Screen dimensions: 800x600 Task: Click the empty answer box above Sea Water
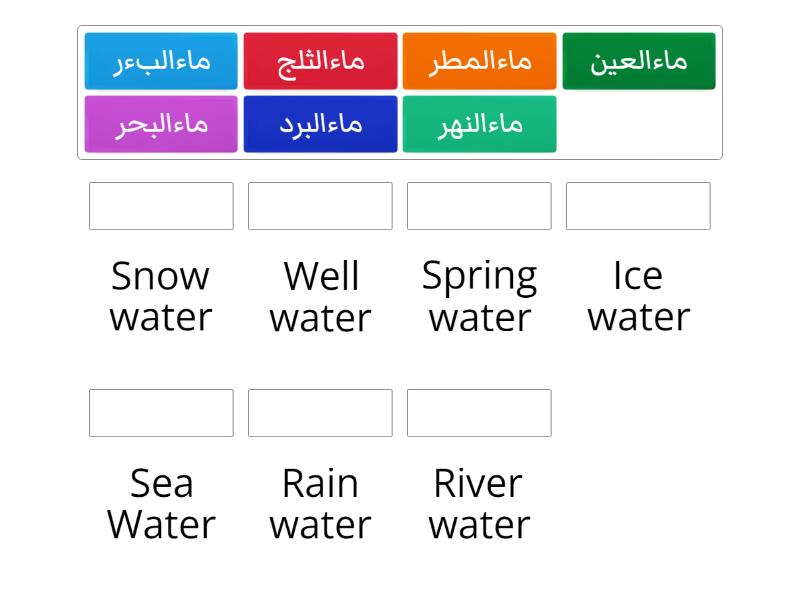coord(160,412)
